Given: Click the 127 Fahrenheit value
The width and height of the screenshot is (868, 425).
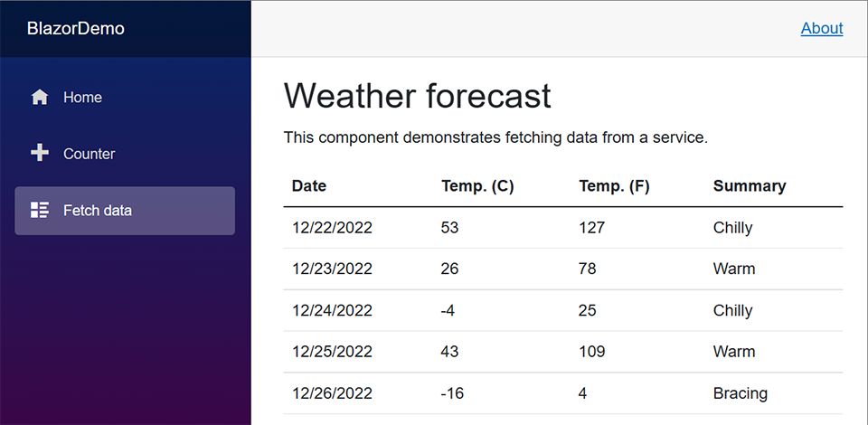Looking at the screenshot, I should point(591,228).
